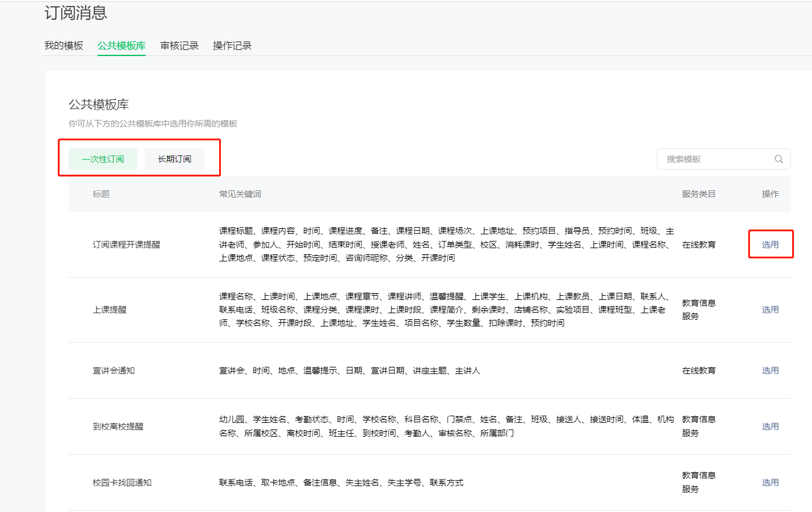
Task: Click 教育信息服务 category in 校园卡找回通知 row
Action: pos(699,482)
